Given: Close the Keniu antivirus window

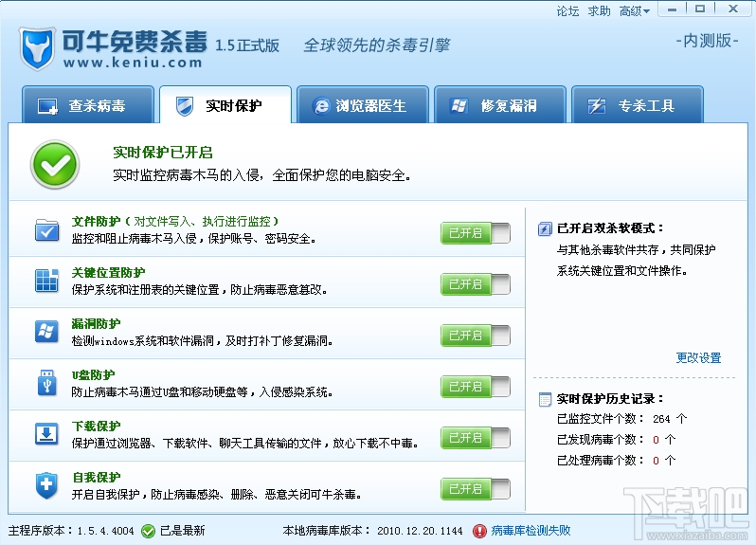Looking at the screenshot, I should pos(733,9).
